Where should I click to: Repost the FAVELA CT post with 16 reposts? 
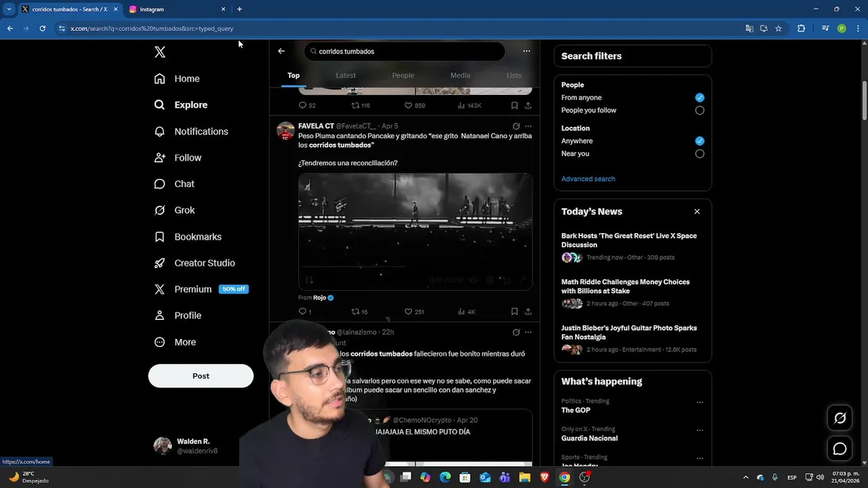tap(359, 312)
